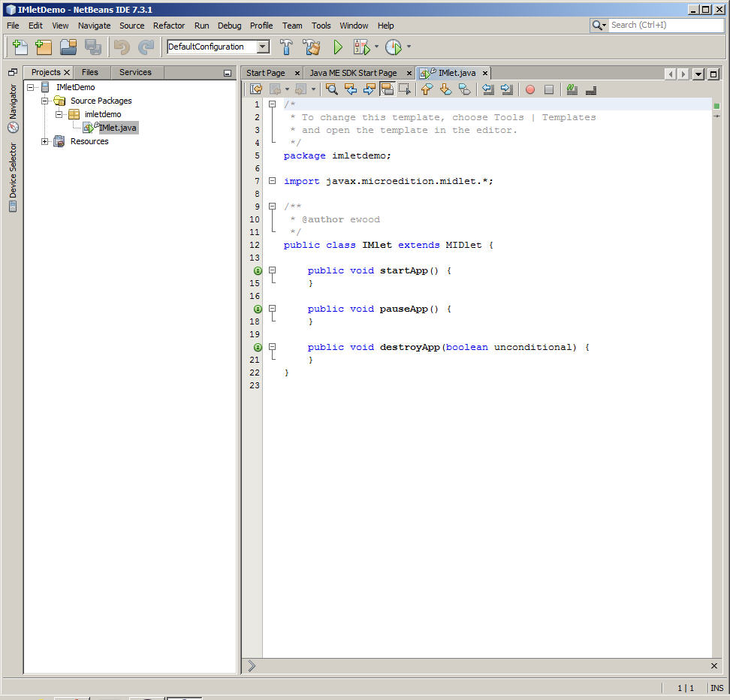The width and height of the screenshot is (730, 700).
Task: Collapse the Source Packages node
Action: (45, 101)
